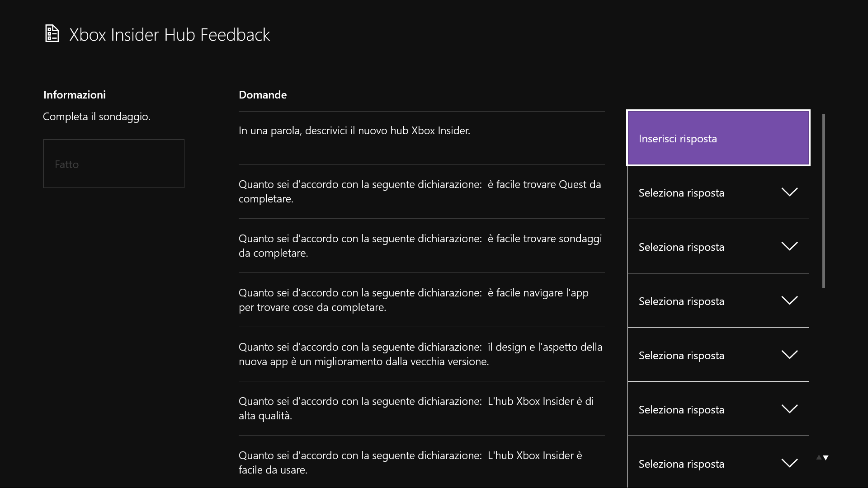Open dropdown for 'design e l'aspetto' question
The width and height of the screenshot is (868, 488).
click(x=718, y=355)
